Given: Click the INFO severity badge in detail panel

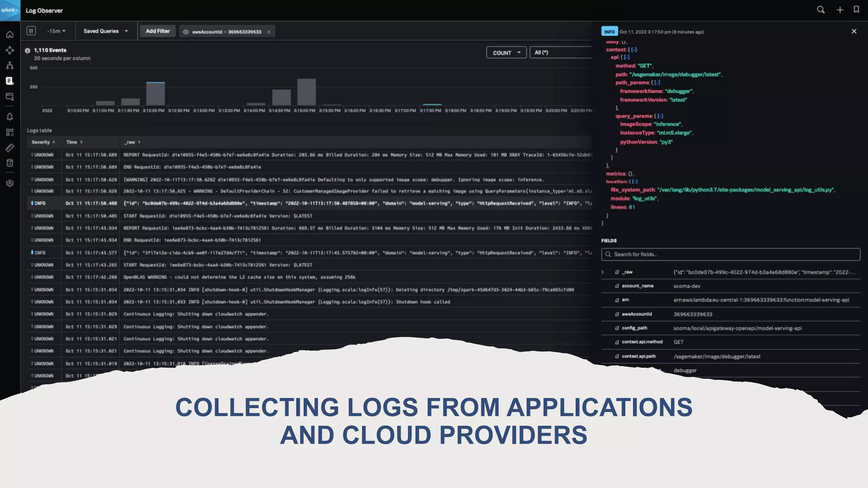Looking at the screenshot, I should [609, 32].
